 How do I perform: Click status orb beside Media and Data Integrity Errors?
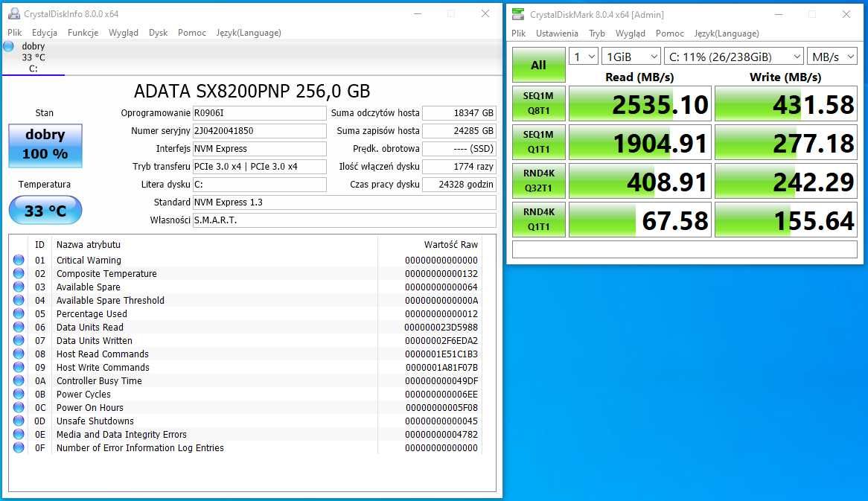[x=19, y=434]
